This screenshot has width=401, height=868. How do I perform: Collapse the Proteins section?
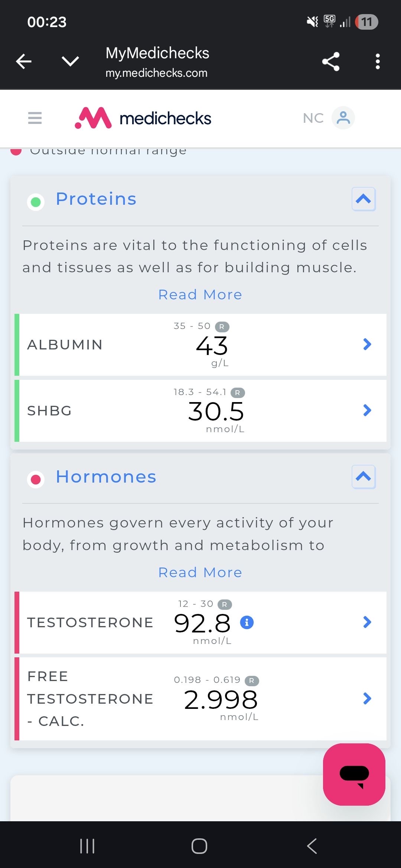363,199
